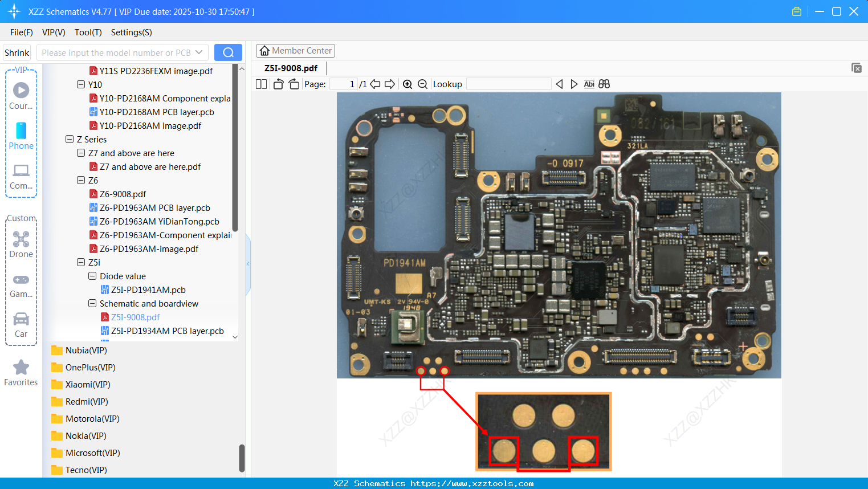Open Z6-PD1963AM-image.pdf
Image resolution: width=868 pixels, height=489 pixels.
click(x=149, y=248)
